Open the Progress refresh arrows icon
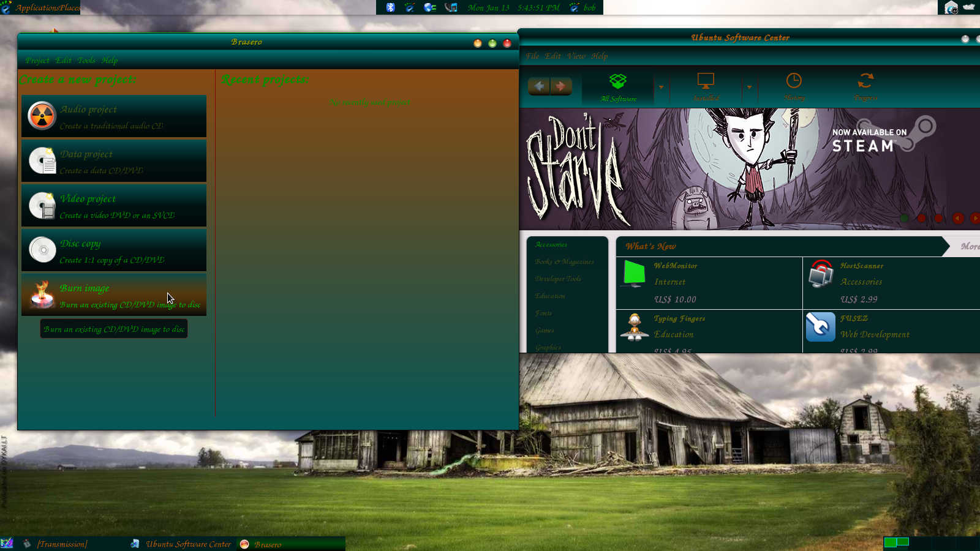Image resolution: width=980 pixels, height=551 pixels. point(865,80)
